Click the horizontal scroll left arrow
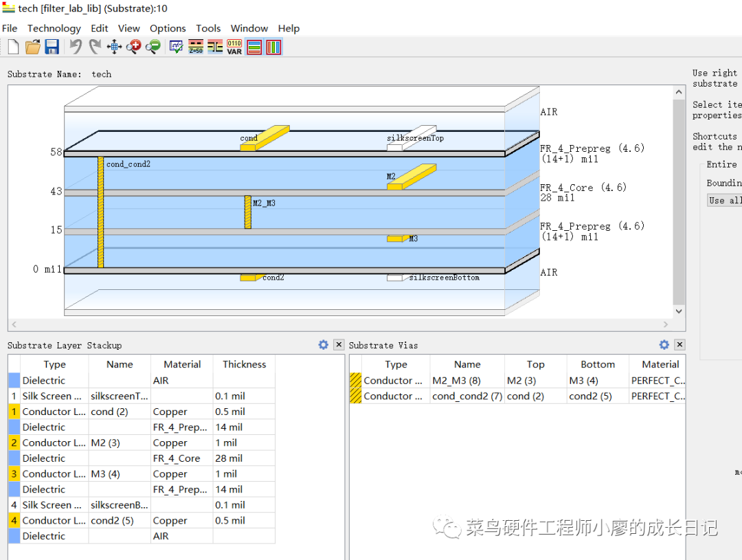Image resolution: width=742 pixels, height=560 pixels. pos(14,324)
